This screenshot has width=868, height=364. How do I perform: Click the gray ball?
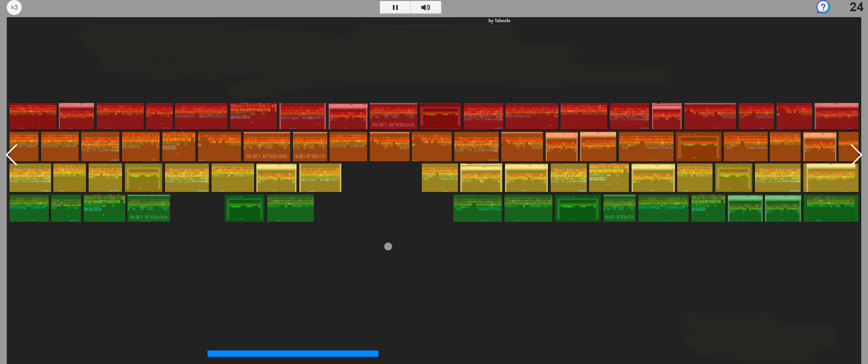click(x=388, y=247)
